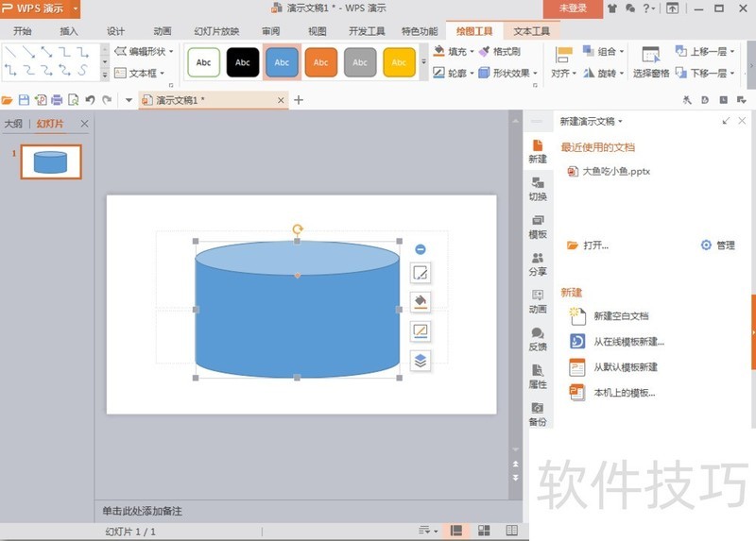Click the floating outline icon beside shape

[x=421, y=331]
